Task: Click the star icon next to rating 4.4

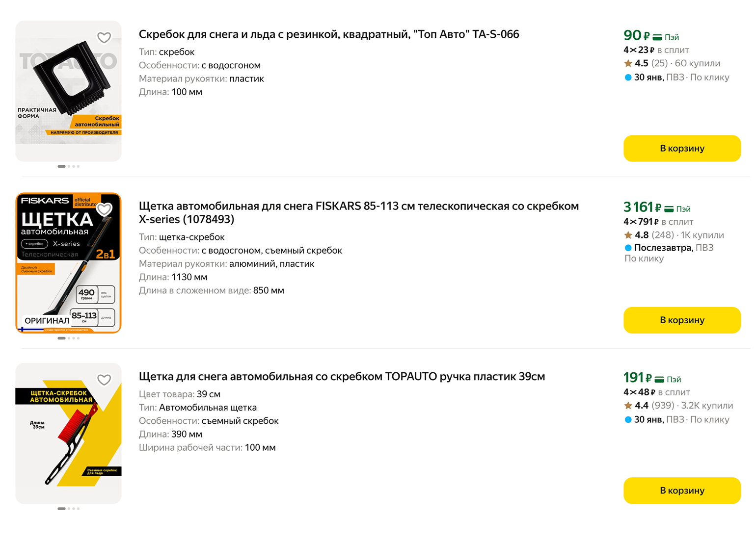Action: coord(627,406)
